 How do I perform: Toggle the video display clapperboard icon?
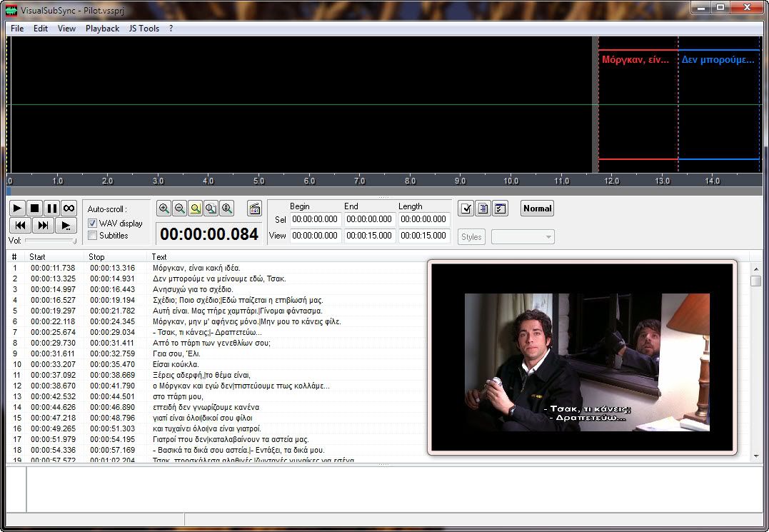coord(254,209)
